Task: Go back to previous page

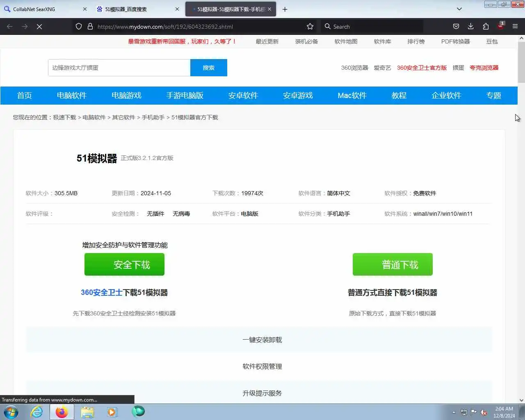Action: point(10,26)
